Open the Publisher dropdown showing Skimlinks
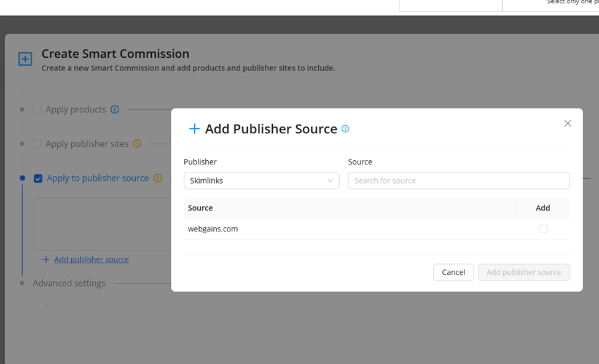The width and height of the screenshot is (599, 364). [261, 180]
